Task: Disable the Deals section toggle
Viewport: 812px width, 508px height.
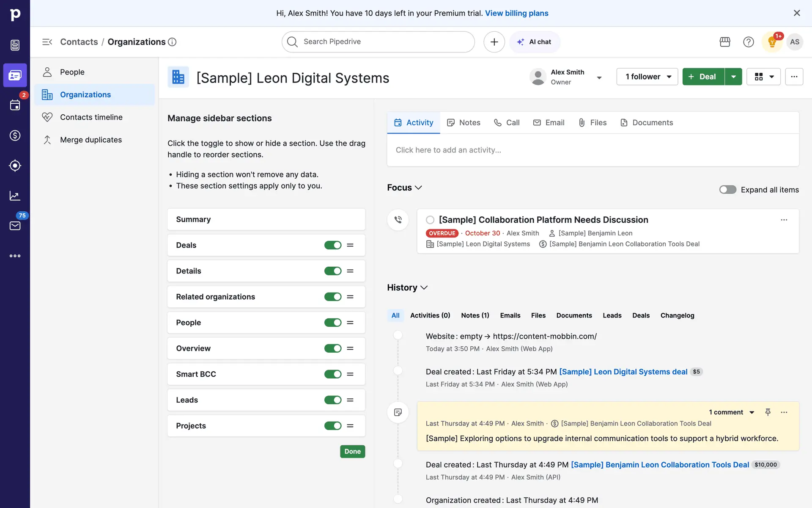Action: pos(332,245)
